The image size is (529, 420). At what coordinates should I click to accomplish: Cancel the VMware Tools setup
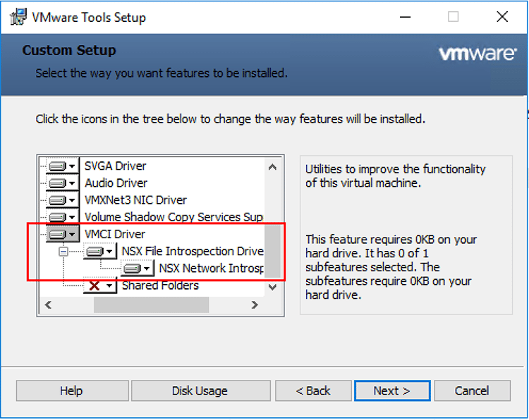click(472, 390)
